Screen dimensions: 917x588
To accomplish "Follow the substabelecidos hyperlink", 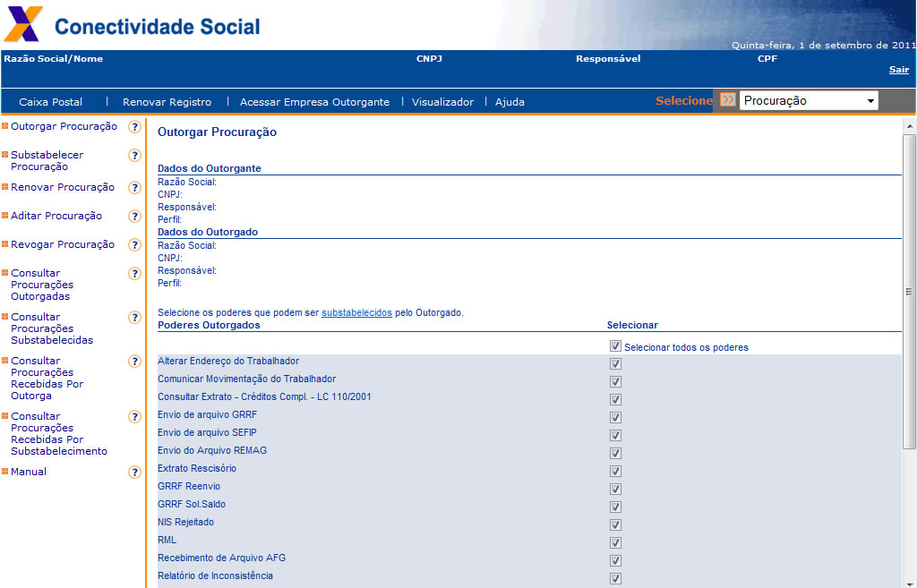I will click(x=356, y=312).
